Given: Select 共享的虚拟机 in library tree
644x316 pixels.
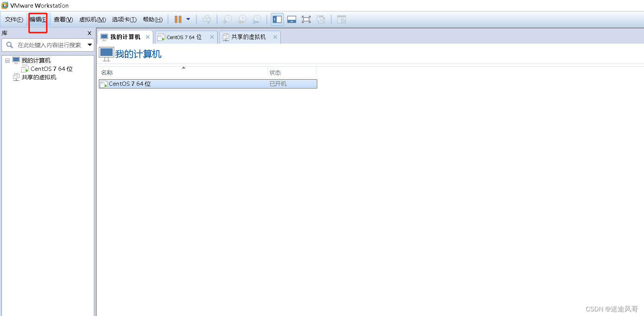Looking at the screenshot, I should (x=39, y=77).
